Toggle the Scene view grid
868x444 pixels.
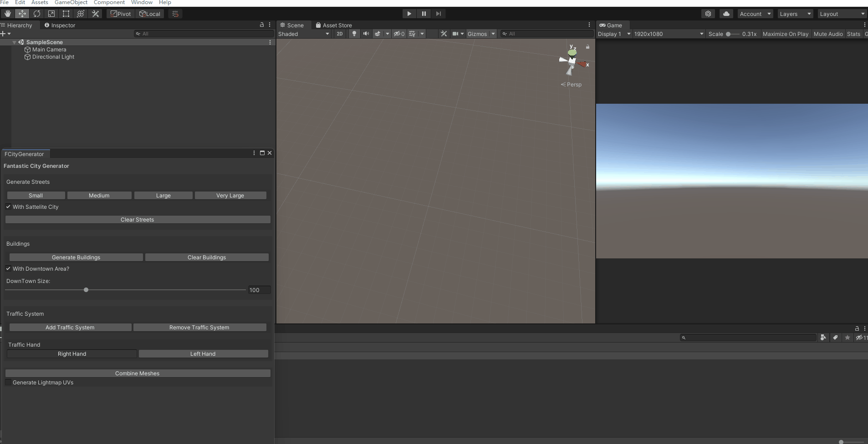[412, 34]
